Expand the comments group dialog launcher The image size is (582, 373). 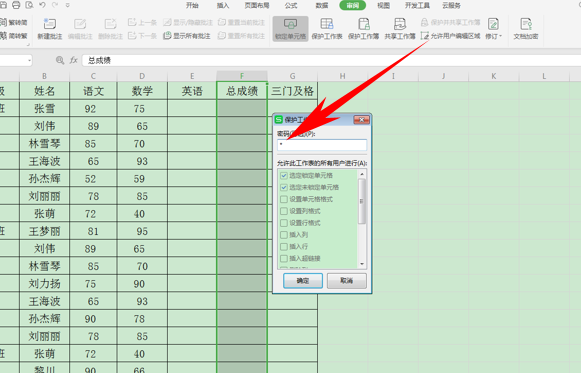pyautogui.click(x=27, y=45)
